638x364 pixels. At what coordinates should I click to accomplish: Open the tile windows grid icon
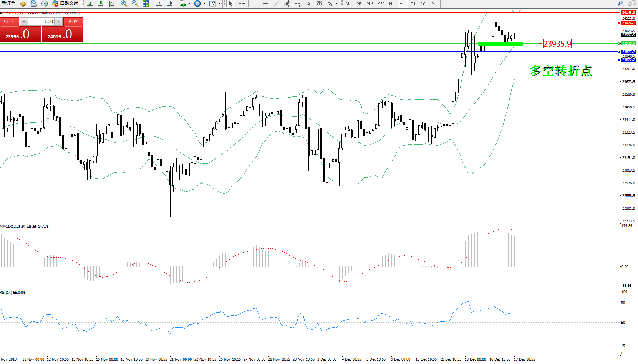[x=146, y=3]
